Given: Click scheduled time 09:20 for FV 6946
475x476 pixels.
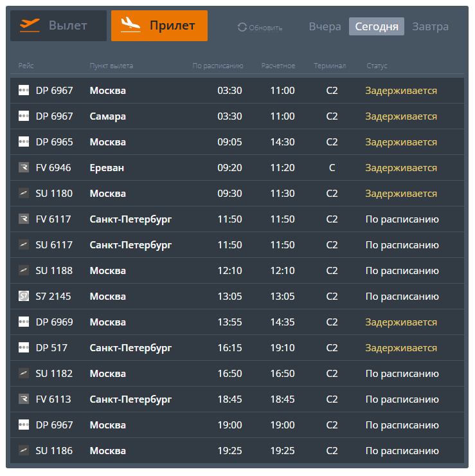Looking at the screenshot, I should [229, 168].
